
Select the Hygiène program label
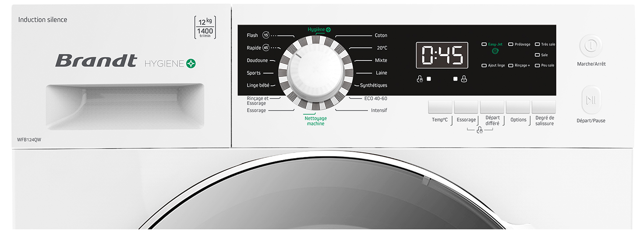pyautogui.click(x=316, y=29)
